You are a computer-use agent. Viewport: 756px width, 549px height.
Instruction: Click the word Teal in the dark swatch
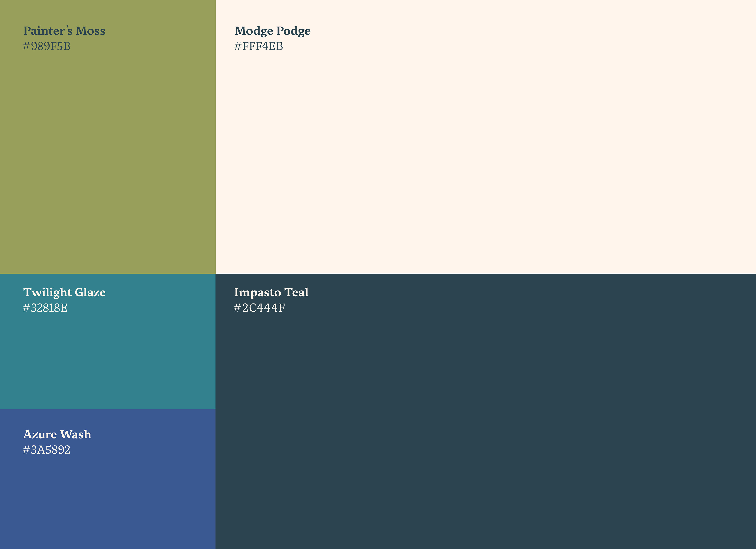[x=296, y=292]
